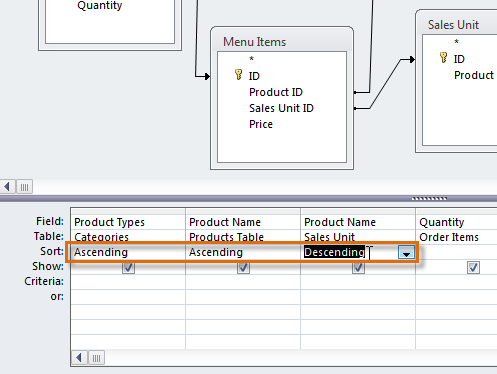Click the table pane horizontal scrollbar thumb
This screenshot has height=374, width=497.
click(x=25, y=187)
